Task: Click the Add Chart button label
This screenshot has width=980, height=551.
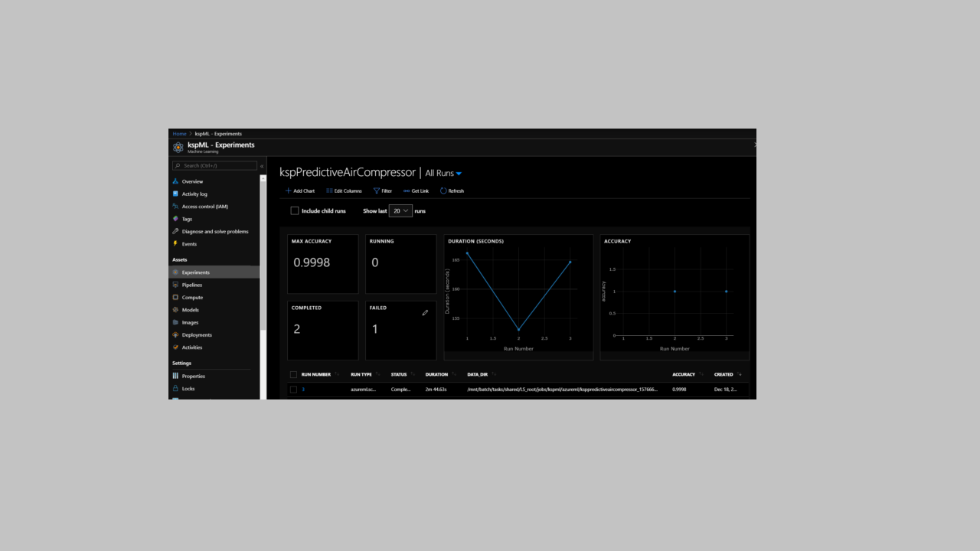Action: click(x=304, y=191)
